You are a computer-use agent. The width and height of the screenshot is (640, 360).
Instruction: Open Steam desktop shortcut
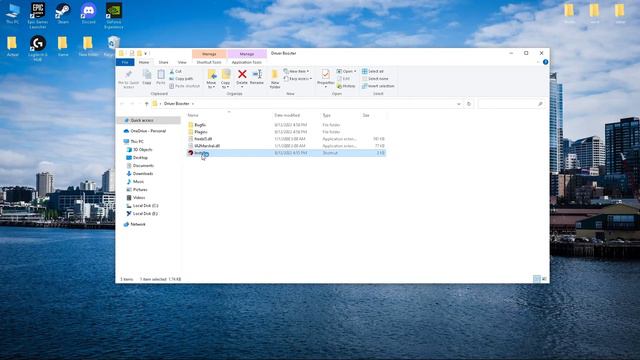63,13
